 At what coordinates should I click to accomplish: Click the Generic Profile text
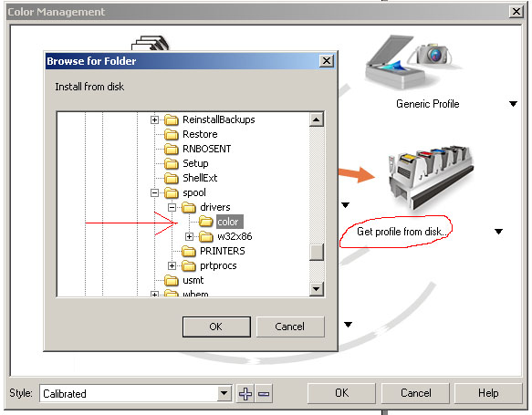pyautogui.click(x=428, y=104)
